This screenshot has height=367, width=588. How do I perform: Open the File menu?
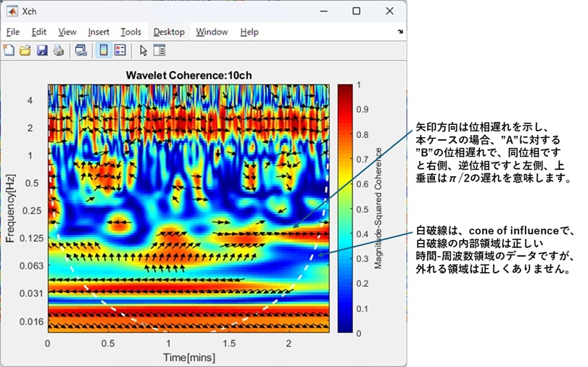point(13,32)
